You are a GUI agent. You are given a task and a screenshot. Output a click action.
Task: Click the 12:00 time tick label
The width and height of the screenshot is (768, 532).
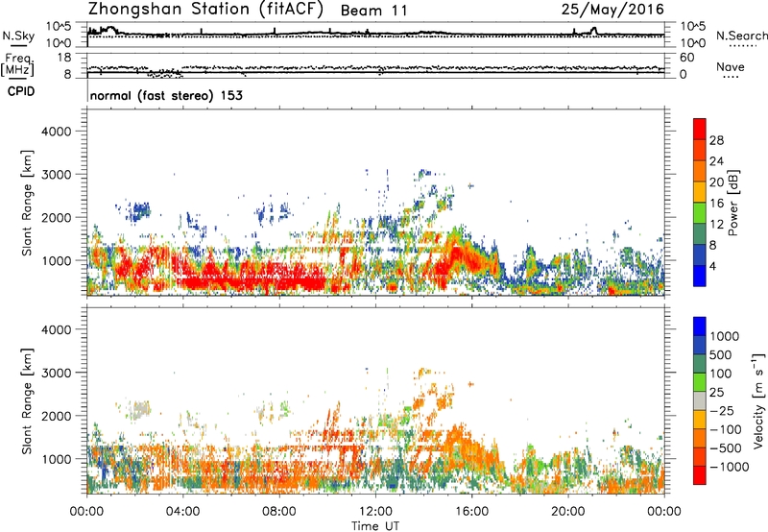375,512
